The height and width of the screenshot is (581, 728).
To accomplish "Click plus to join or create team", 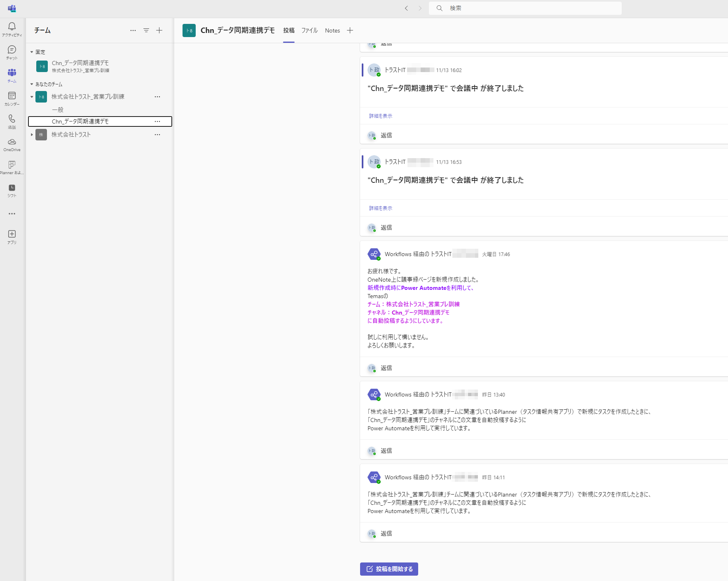I will click(159, 30).
